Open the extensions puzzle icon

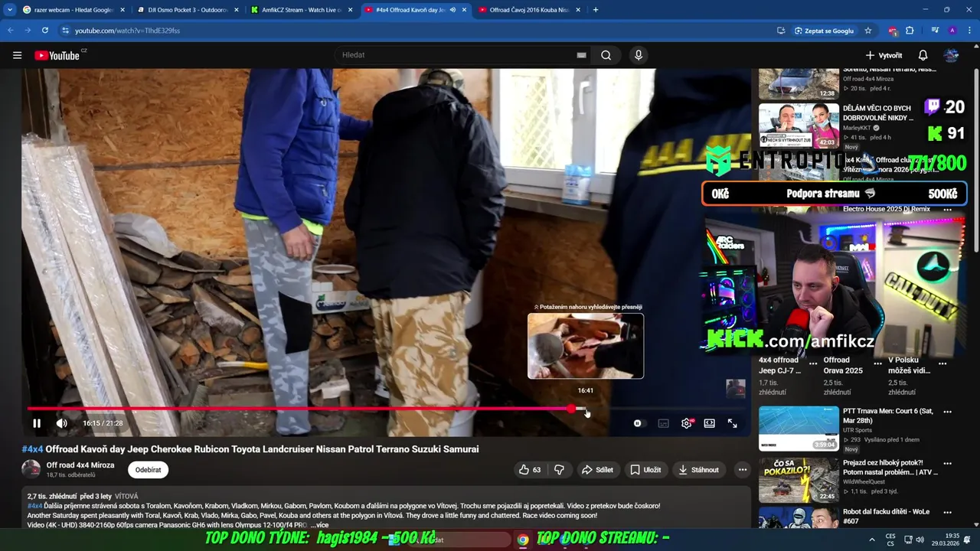(x=910, y=31)
